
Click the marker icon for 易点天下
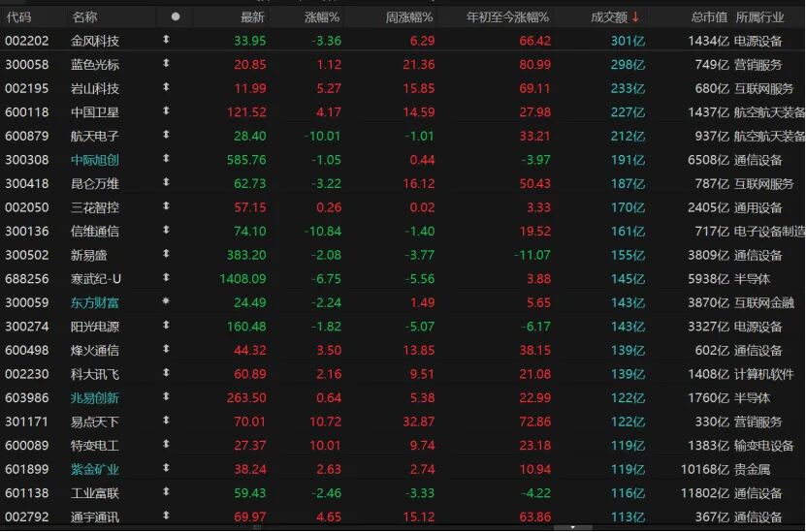[166, 420]
